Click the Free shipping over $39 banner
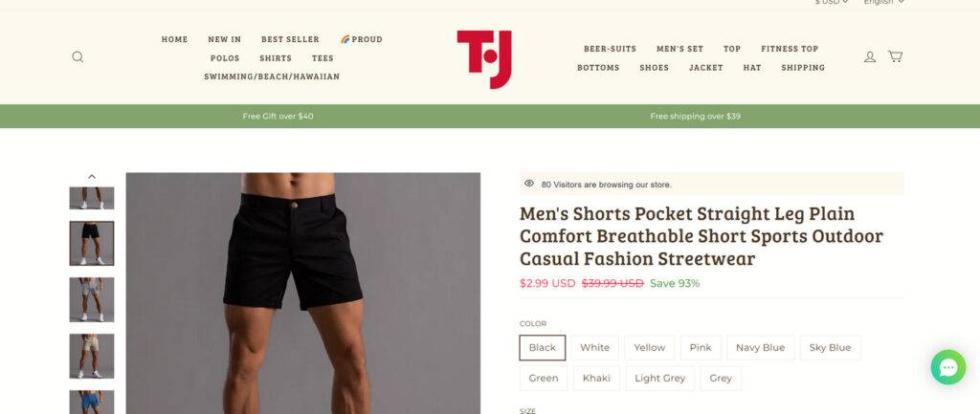The image size is (980, 414). [x=695, y=116]
